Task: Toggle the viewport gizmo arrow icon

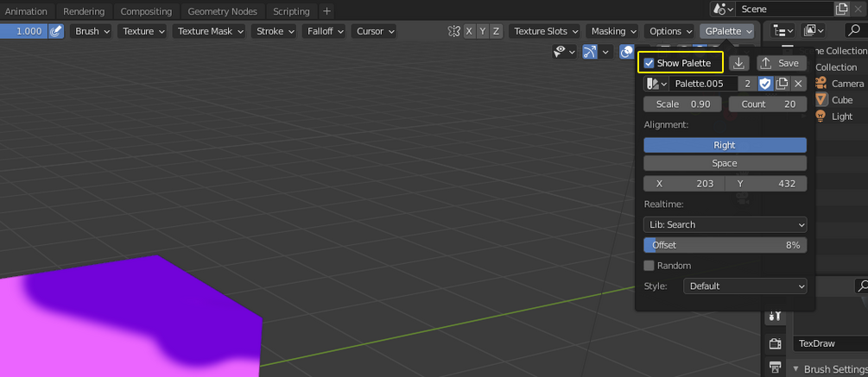Action: 590,52
